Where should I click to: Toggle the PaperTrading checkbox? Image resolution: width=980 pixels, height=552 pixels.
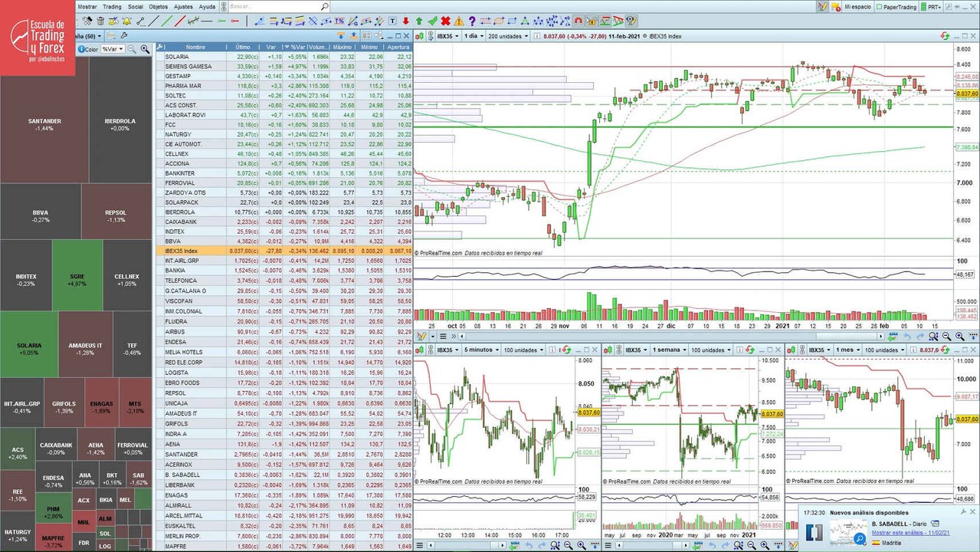click(879, 6)
